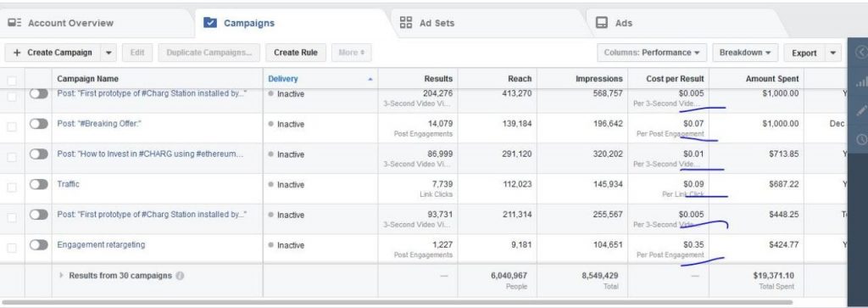Click the Account Overview tab icon
This screenshot has width=868, height=308.
tap(14, 23)
